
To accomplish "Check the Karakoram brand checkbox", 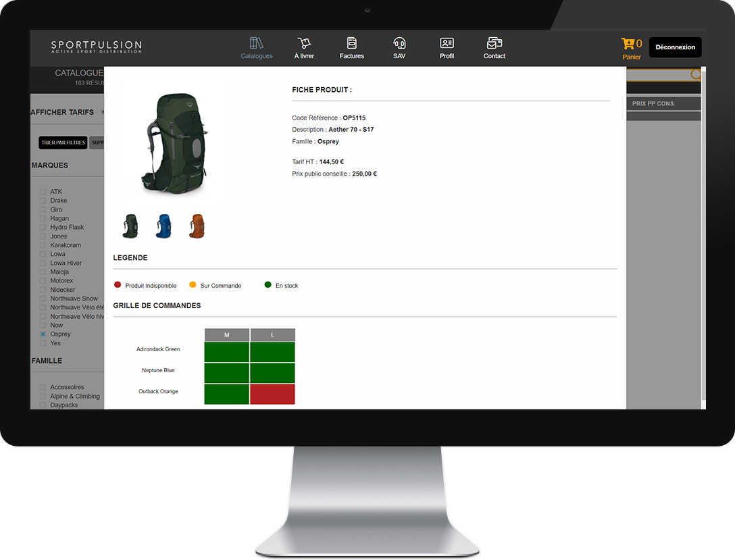I will [43, 245].
